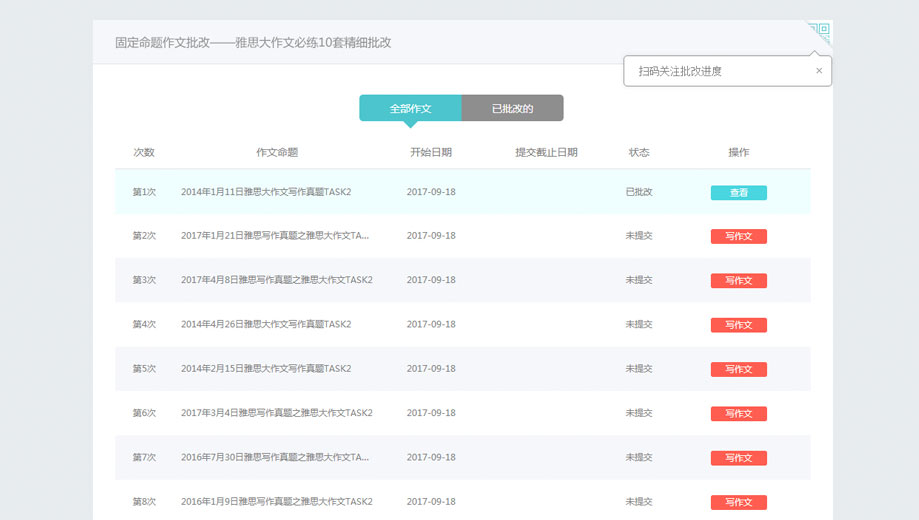Screen dimensions: 919x520
Task: Click 查看 button for 第1次 essay
Action: tap(738, 193)
